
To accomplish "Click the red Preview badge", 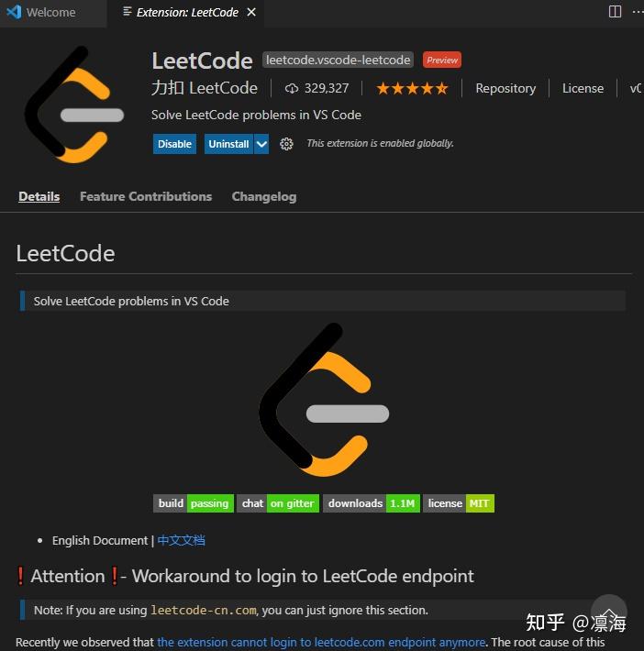I will (441, 61).
